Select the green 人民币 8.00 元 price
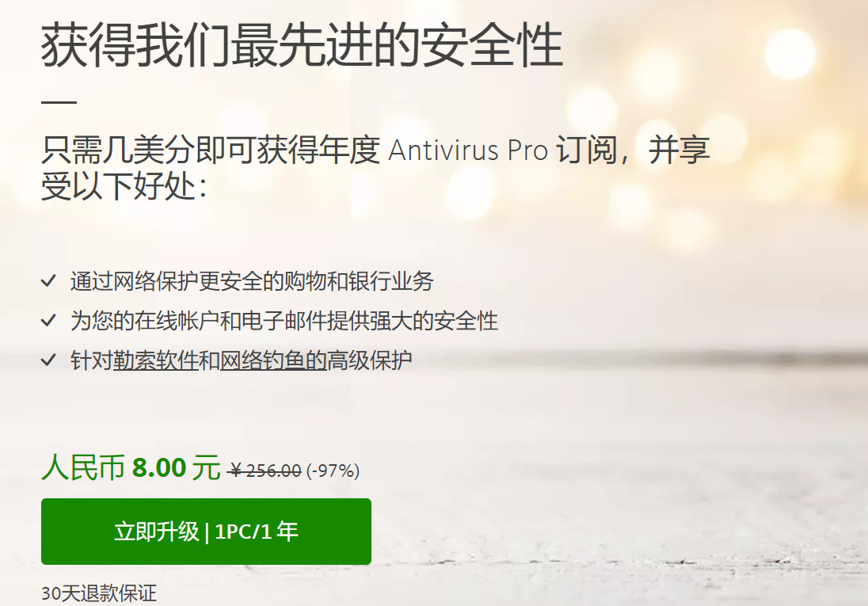868x606 pixels. click(131, 467)
